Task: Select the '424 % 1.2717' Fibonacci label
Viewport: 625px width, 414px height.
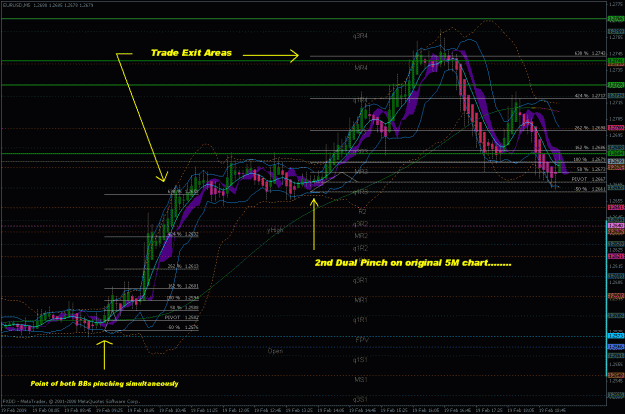Action: pyautogui.click(x=590, y=96)
